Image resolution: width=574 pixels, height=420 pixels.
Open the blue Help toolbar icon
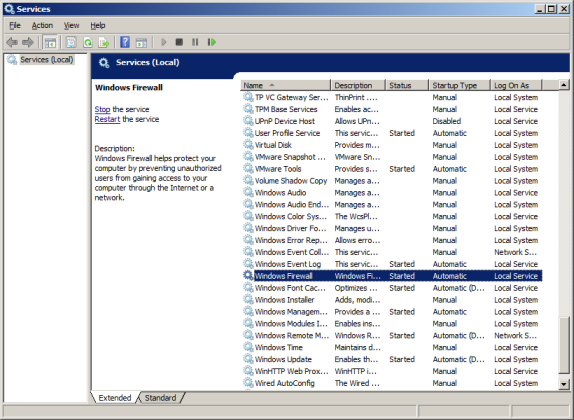pyautogui.click(x=125, y=42)
